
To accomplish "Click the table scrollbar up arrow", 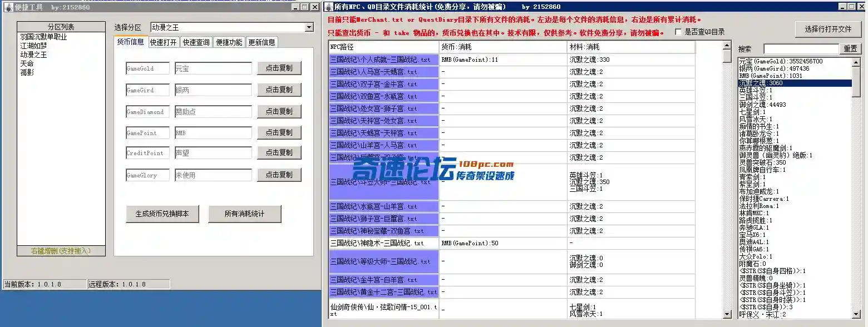I will click(727, 45).
